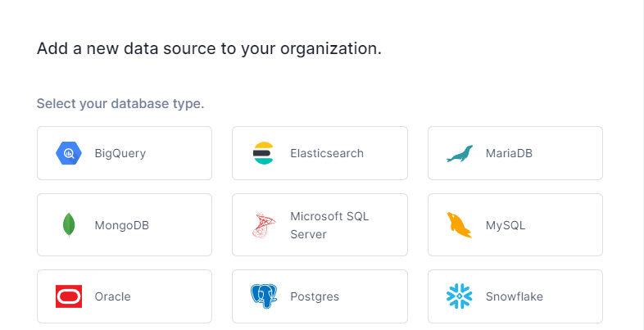Click the red Oracle logo icon

click(x=69, y=296)
